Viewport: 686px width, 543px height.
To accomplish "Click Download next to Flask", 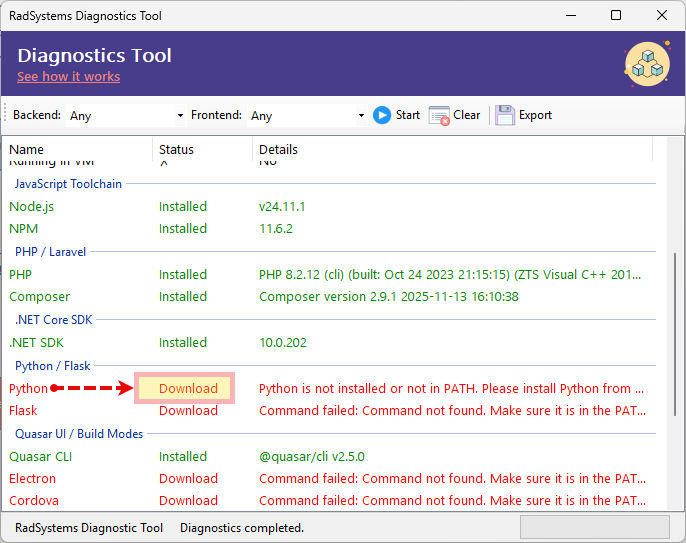I will coord(188,411).
